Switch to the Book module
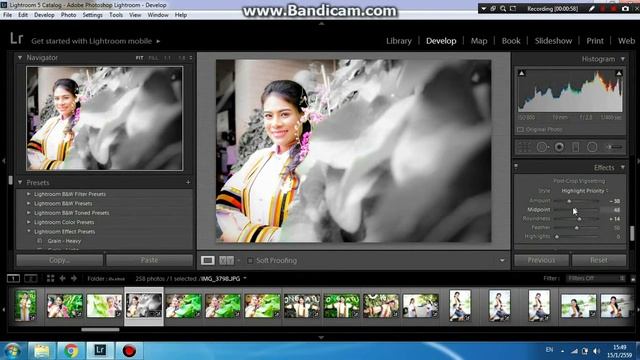 (x=511, y=41)
